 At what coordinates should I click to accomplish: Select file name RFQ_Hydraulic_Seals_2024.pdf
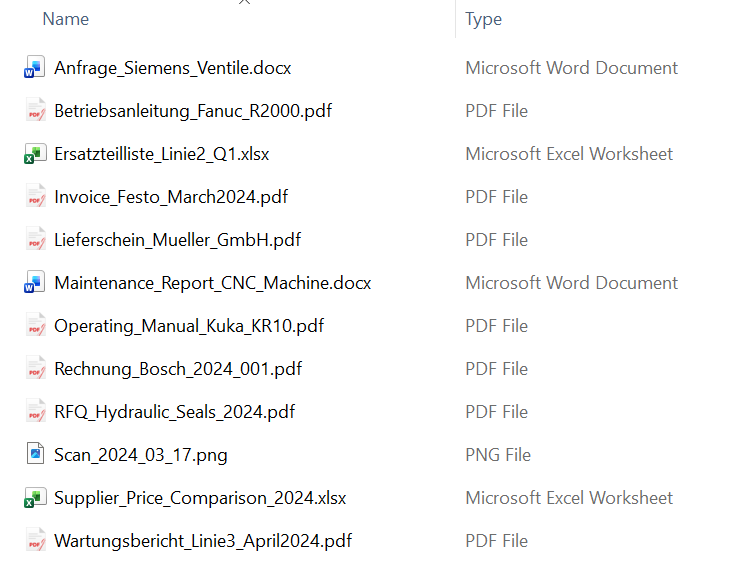(x=174, y=412)
